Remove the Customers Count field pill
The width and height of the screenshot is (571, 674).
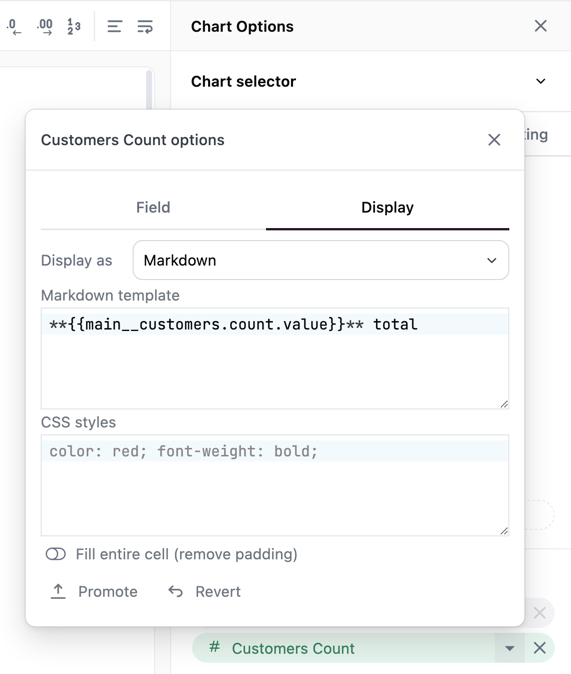tap(540, 648)
